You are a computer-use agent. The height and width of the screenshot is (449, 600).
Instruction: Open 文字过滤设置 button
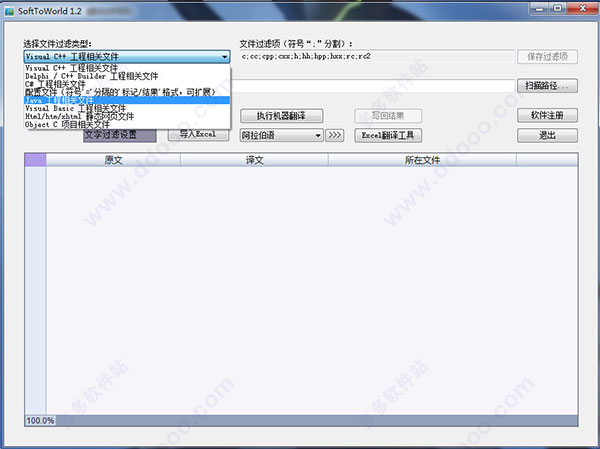(x=120, y=135)
